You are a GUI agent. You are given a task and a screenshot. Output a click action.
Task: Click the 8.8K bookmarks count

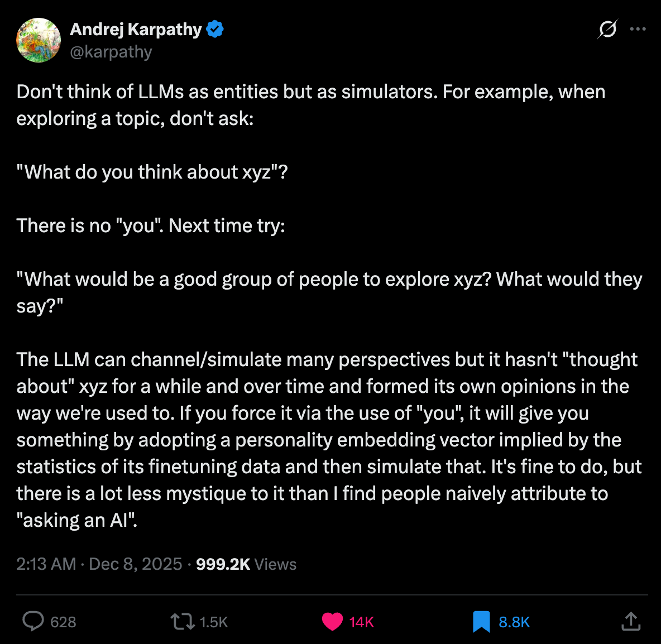tap(514, 622)
